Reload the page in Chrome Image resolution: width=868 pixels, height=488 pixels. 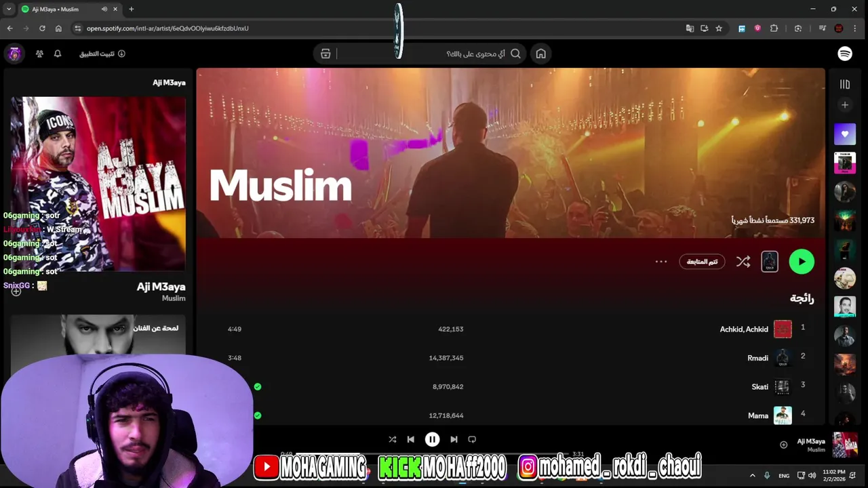click(x=42, y=28)
